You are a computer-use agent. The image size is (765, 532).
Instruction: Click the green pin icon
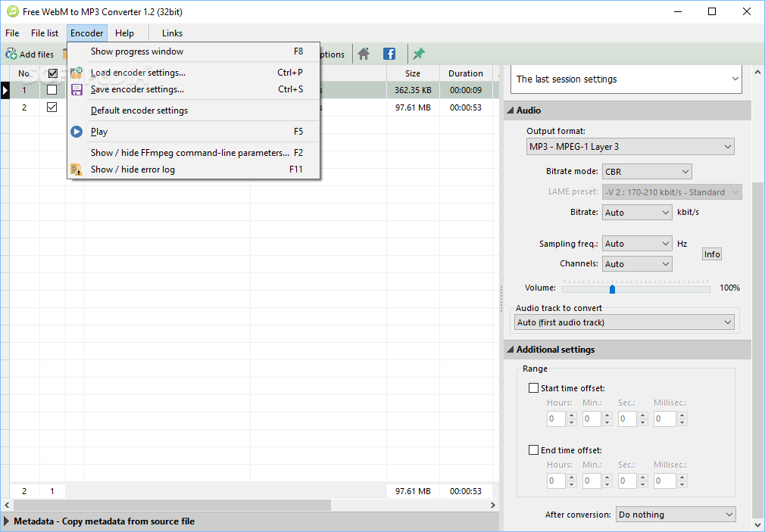419,54
